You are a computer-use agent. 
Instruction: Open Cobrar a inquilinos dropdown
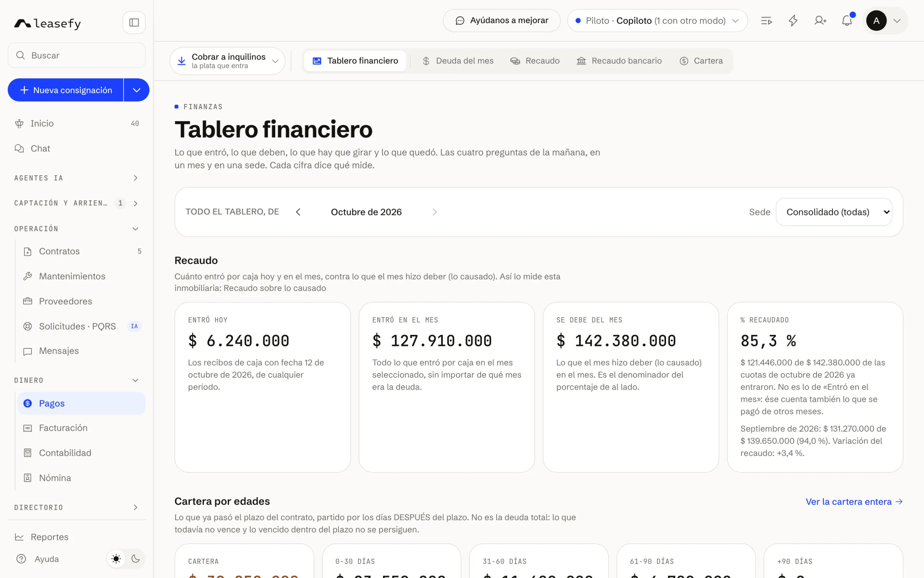click(228, 61)
